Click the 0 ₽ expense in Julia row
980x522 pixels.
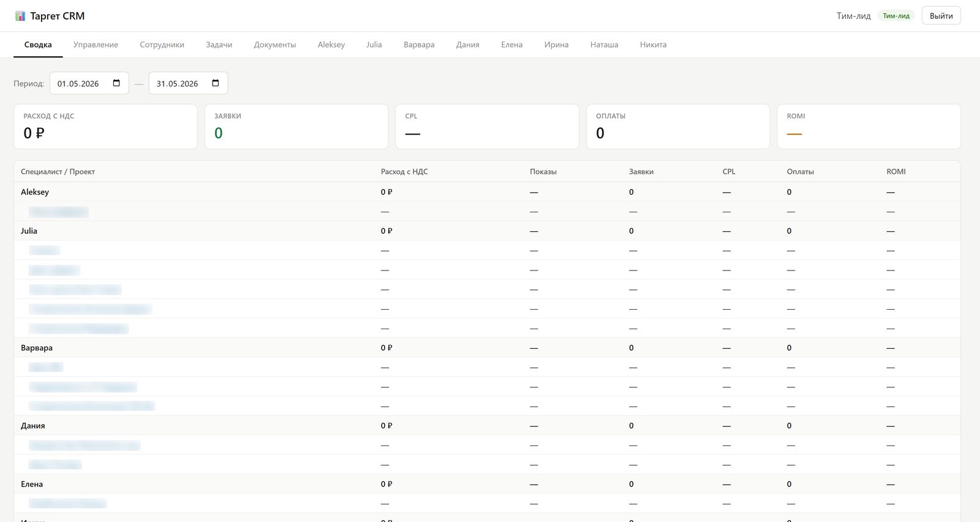point(386,231)
